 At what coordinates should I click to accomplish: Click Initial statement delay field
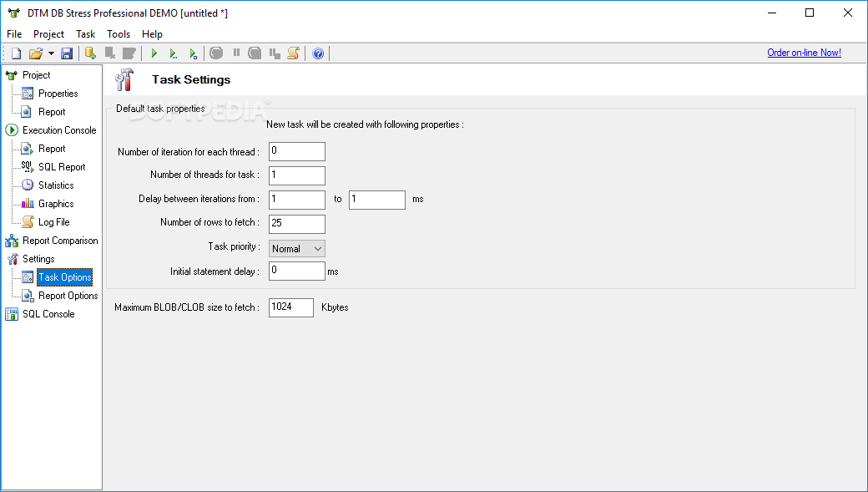[x=297, y=271]
